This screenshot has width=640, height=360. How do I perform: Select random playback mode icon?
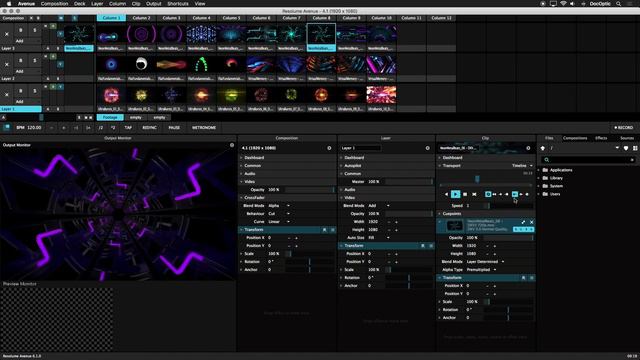click(x=474, y=194)
